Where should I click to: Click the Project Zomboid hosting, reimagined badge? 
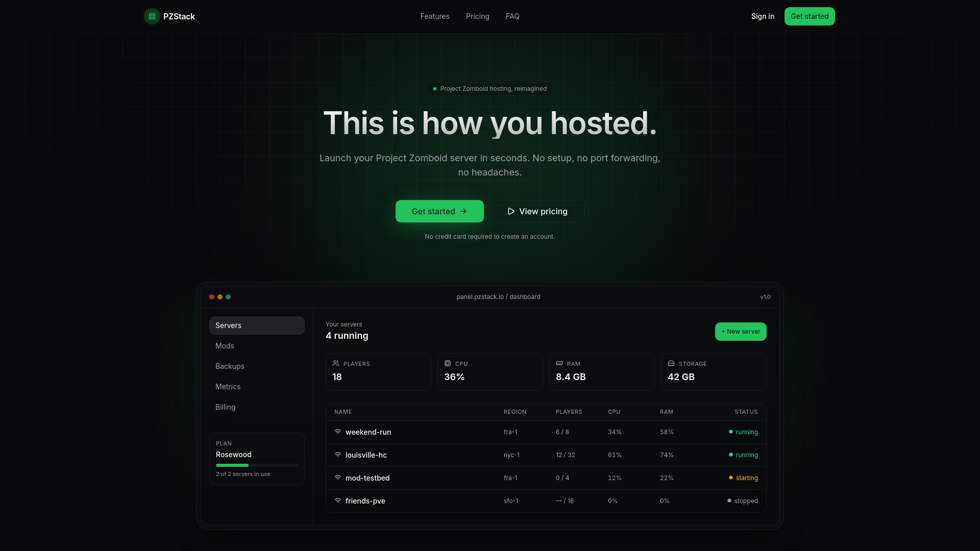coord(490,89)
